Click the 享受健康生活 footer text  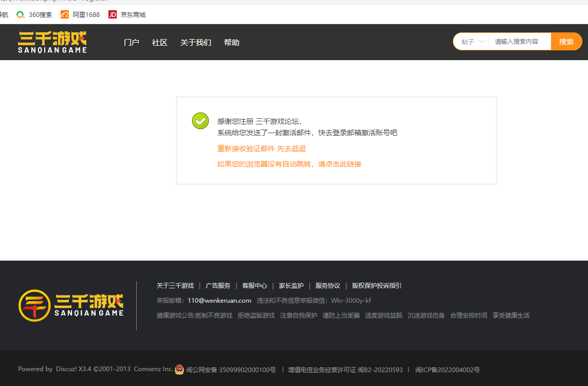click(x=511, y=316)
